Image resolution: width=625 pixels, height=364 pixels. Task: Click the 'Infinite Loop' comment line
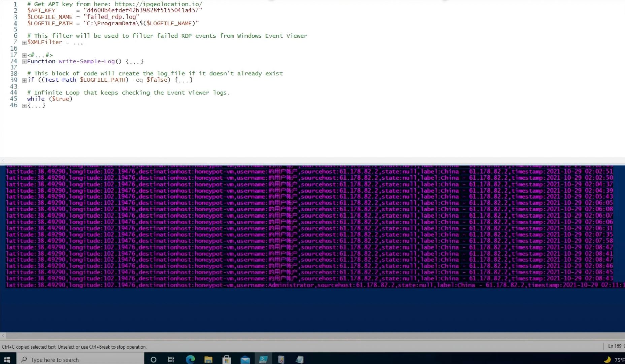(x=128, y=93)
